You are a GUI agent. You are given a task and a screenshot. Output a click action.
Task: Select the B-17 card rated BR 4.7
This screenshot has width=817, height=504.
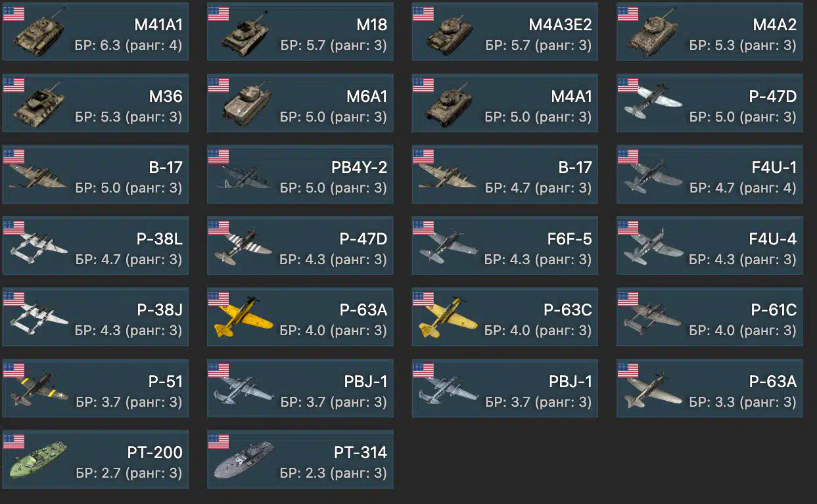coord(505,175)
